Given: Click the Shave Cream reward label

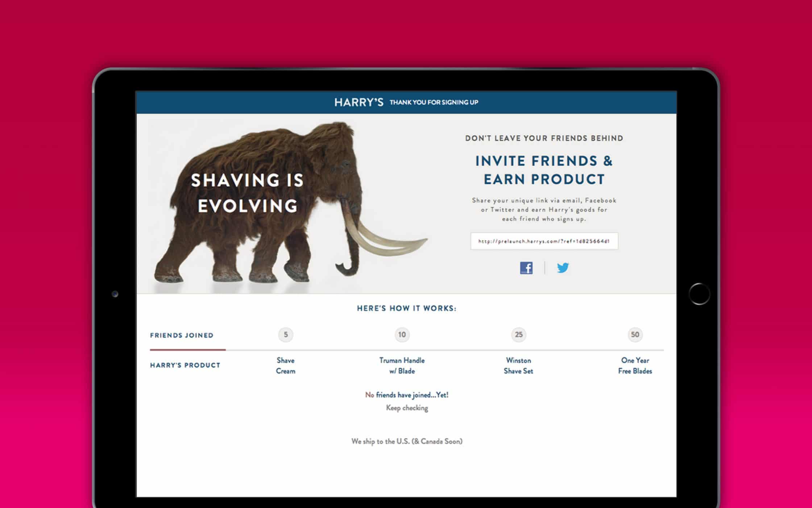Looking at the screenshot, I should pos(286,366).
